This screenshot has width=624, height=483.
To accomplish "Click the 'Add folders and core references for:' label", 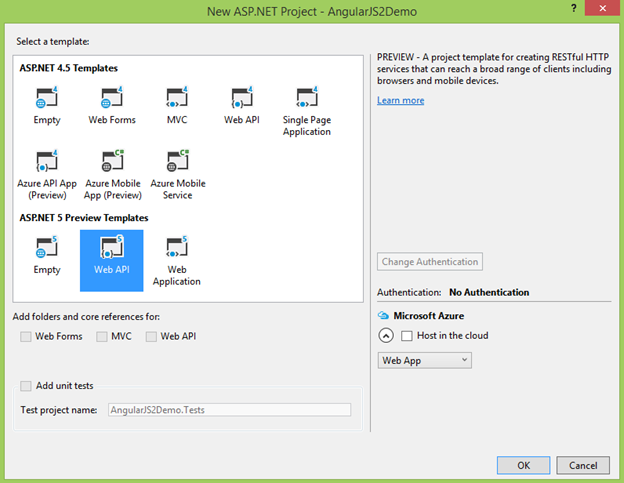I will tap(86, 317).
